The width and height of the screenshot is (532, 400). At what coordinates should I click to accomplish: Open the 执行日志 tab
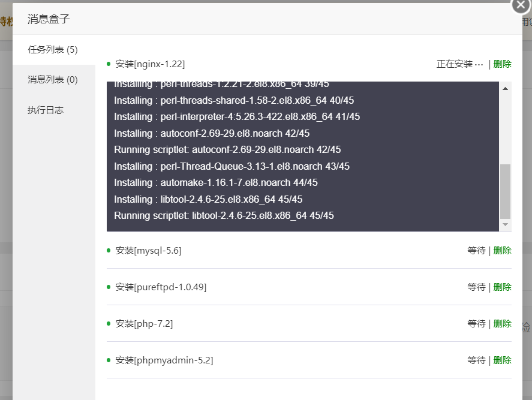(54, 110)
